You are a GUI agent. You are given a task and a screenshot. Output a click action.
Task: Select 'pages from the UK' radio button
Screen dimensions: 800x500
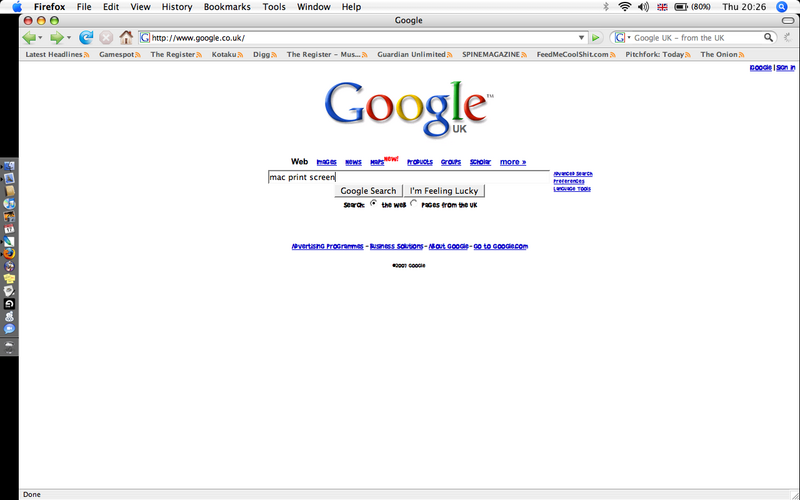414,203
